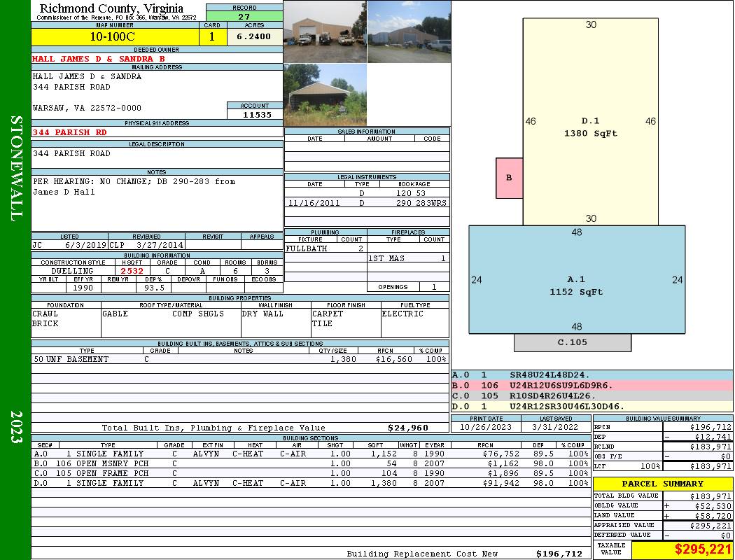This screenshot has height=560, width=735.
Task: Click the pink B porch sketch block
Action: (x=509, y=178)
